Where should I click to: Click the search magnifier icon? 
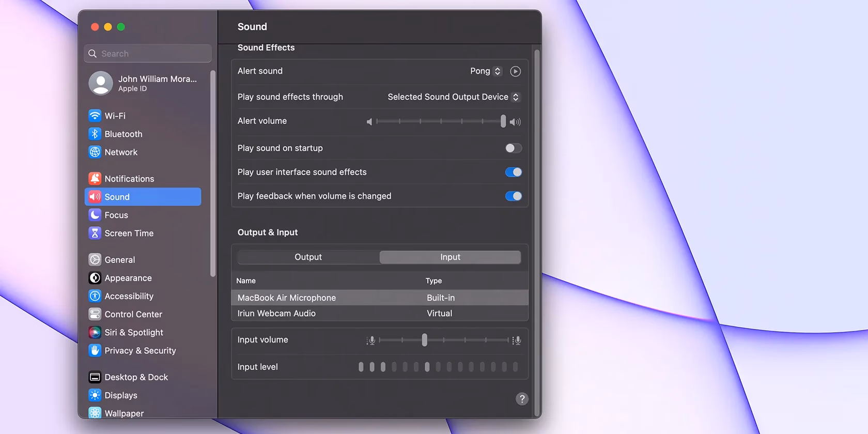[x=92, y=54]
